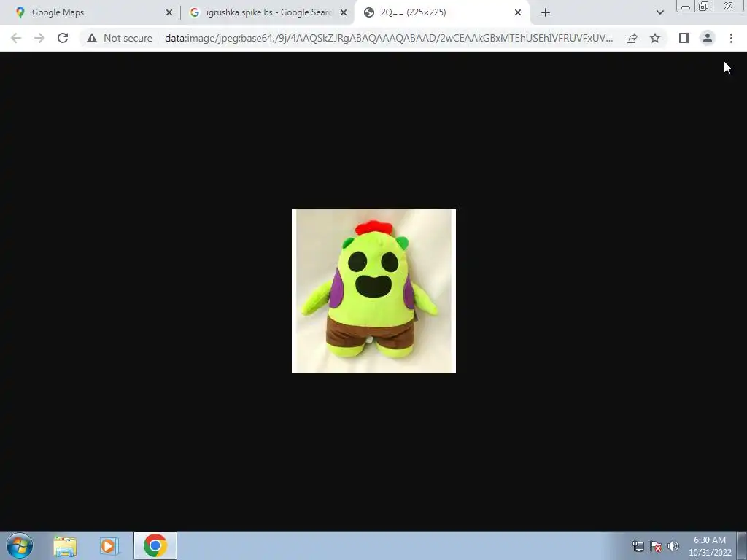Launch Windows Media Player from taskbar

coord(109,545)
